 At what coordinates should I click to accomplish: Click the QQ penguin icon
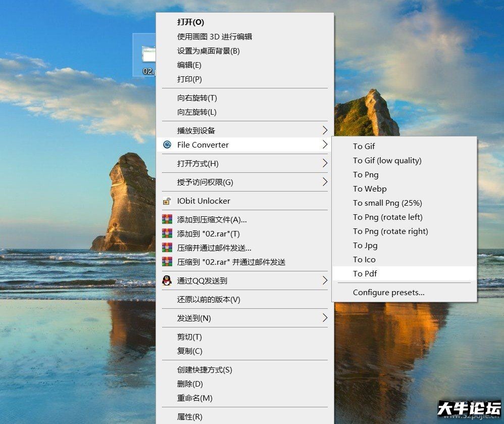[x=167, y=280]
